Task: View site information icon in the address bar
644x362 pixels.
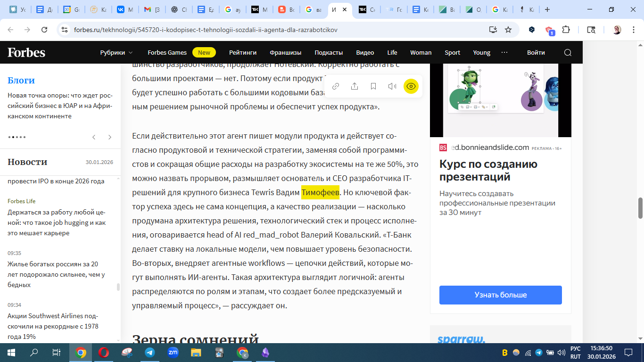Action: click(x=65, y=30)
